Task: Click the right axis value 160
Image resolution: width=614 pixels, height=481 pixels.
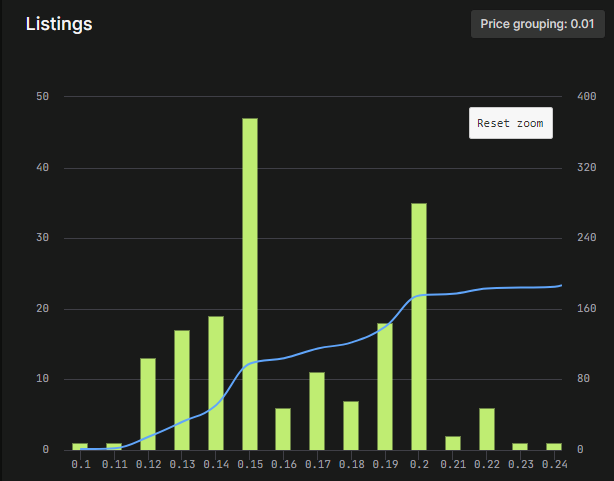Action: (x=587, y=309)
